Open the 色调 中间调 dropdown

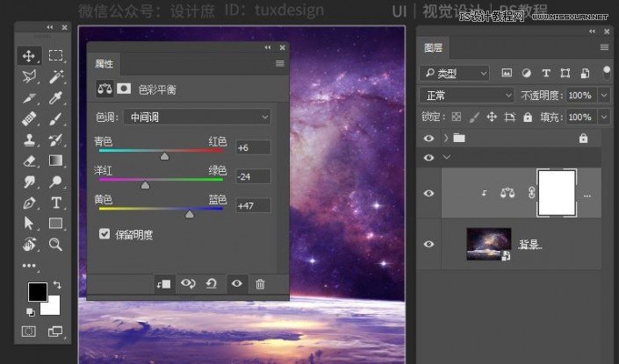click(198, 118)
